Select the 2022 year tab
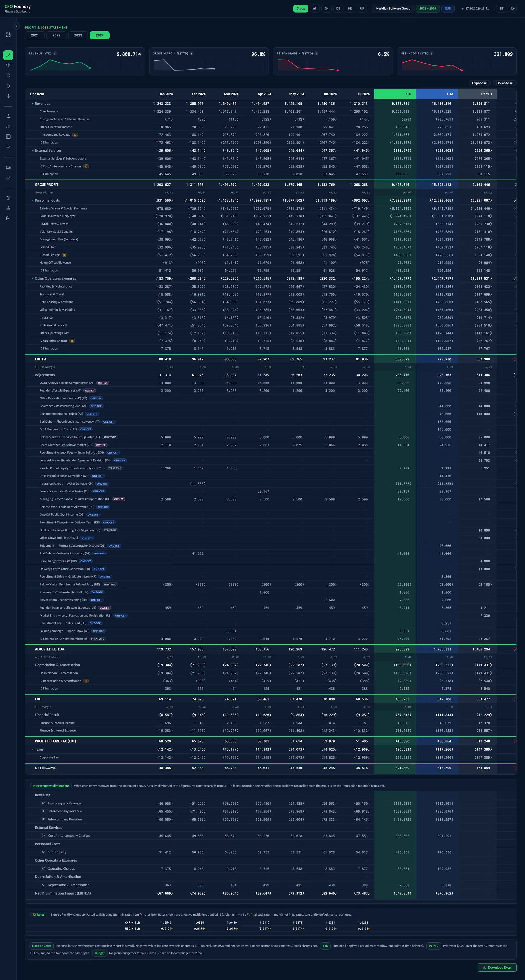Image resolution: width=525 pixels, height=980 pixels. [x=56, y=35]
